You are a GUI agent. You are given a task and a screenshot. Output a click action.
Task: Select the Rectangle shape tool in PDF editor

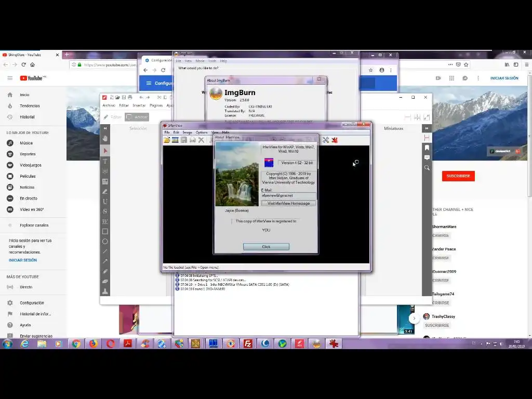point(105,231)
